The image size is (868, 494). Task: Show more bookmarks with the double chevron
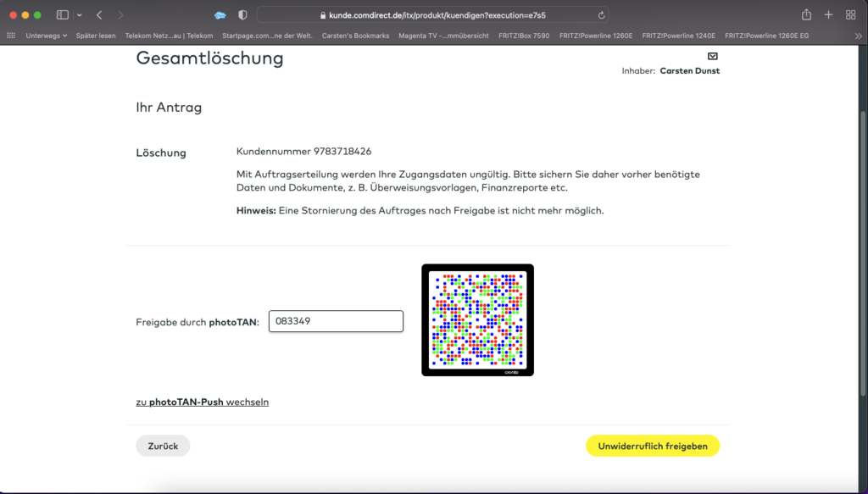[858, 36]
